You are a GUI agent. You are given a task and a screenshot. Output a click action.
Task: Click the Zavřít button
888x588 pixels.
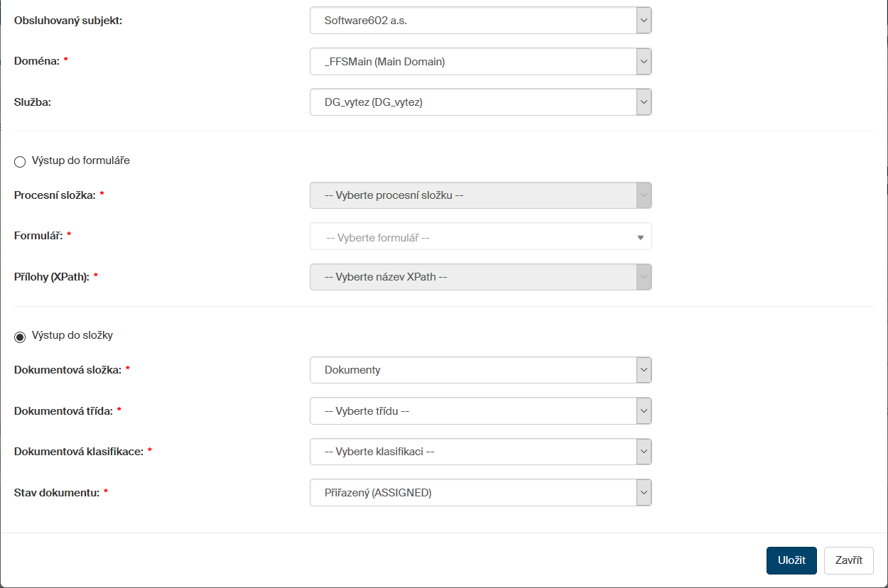[848, 560]
